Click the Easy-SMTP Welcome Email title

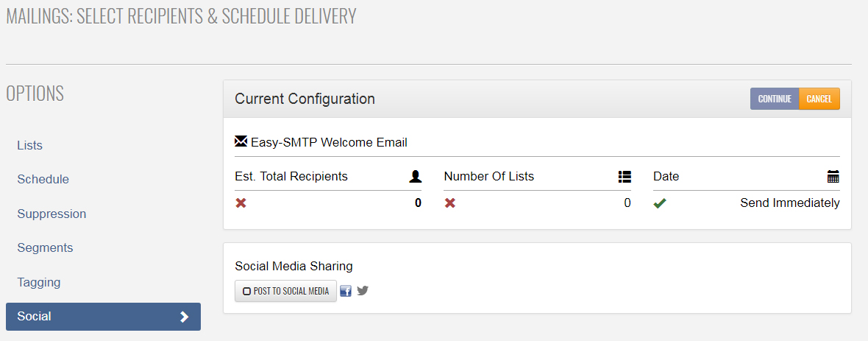(329, 142)
